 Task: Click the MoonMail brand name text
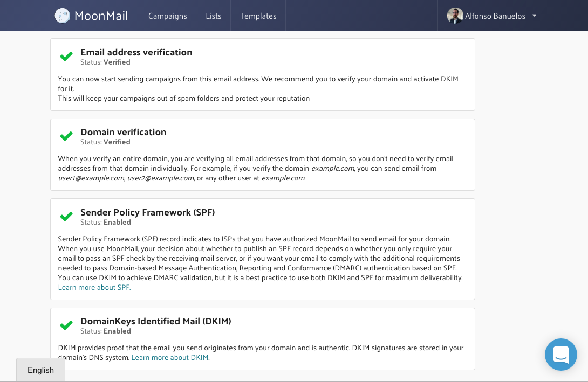point(101,16)
